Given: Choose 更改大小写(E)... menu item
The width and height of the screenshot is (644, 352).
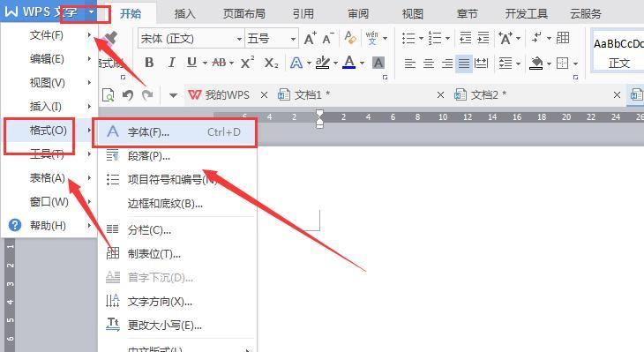Looking at the screenshot, I should point(176,326).
